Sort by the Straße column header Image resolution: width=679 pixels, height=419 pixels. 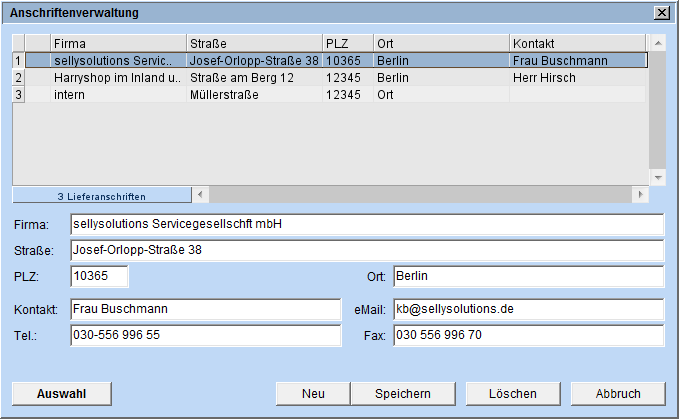pyautogui.click(x=255, y=43)
